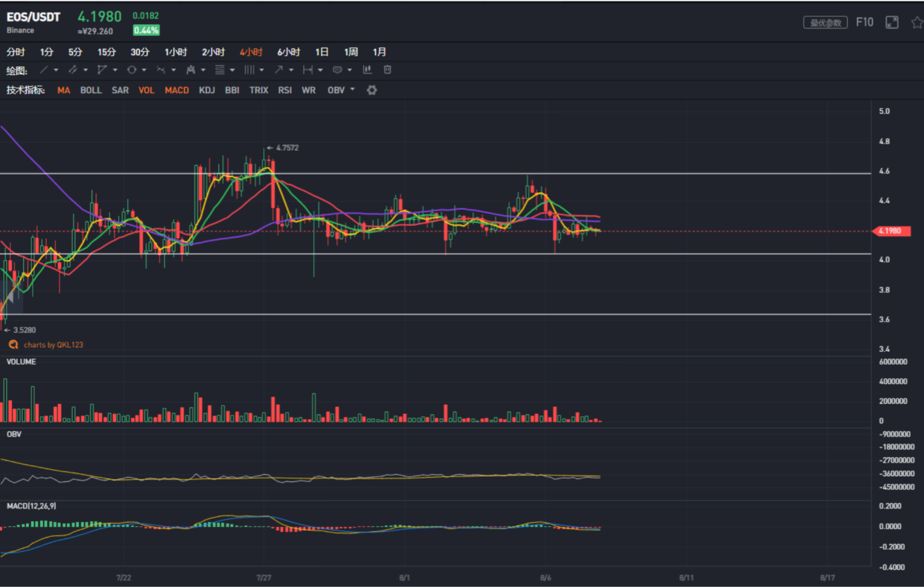Click the red 4.1980 price label on axis

point(891,231)
